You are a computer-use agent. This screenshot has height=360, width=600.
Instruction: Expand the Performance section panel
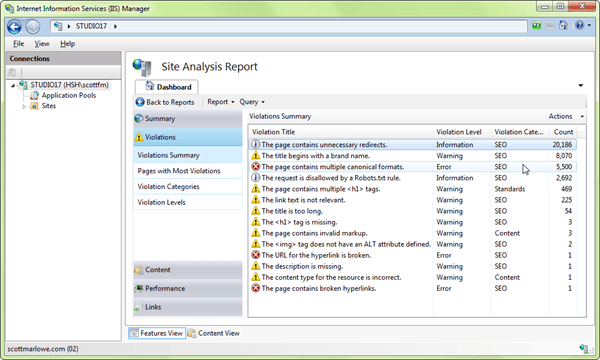point(188,288)
